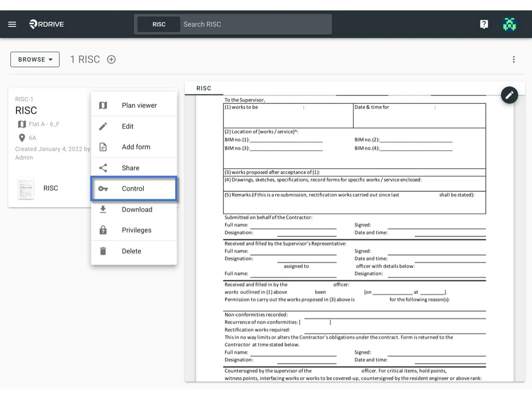Click the Search RISC input field

pos(255,24)
